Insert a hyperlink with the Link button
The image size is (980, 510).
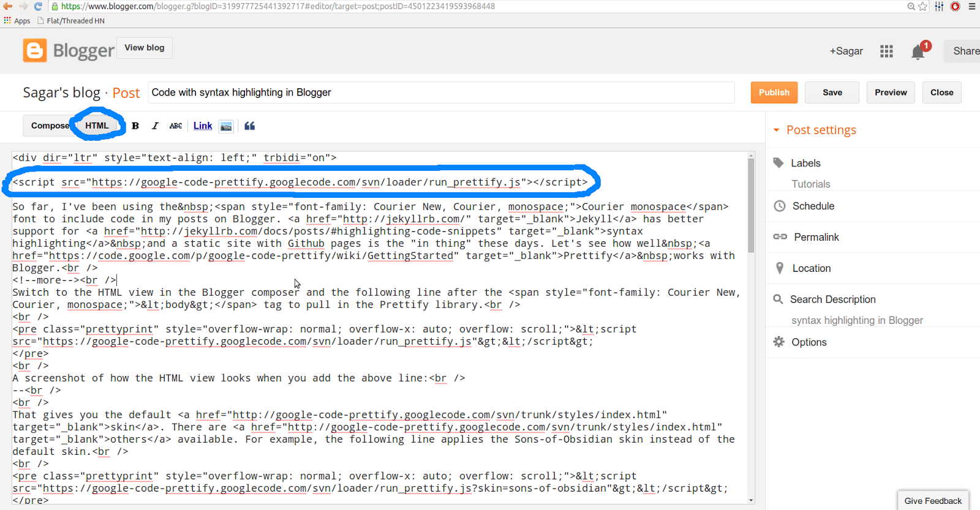[x=203, y=126]
